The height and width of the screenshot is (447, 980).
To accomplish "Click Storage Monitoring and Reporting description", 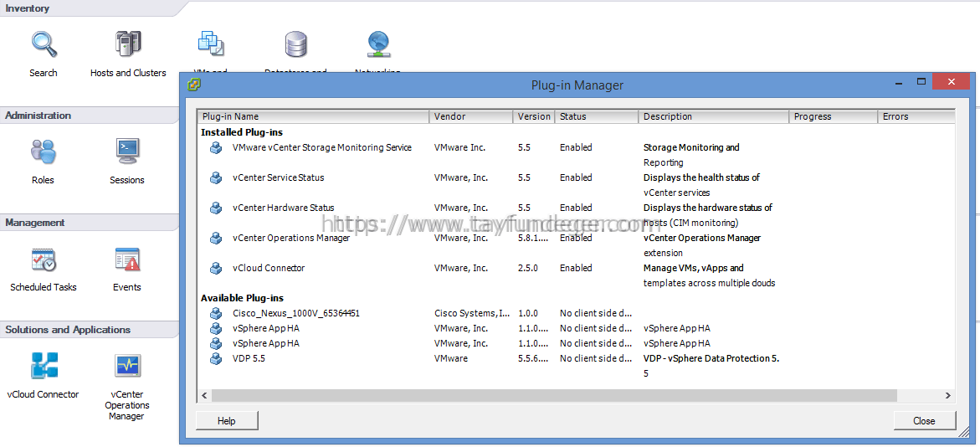I will point(691,155).
